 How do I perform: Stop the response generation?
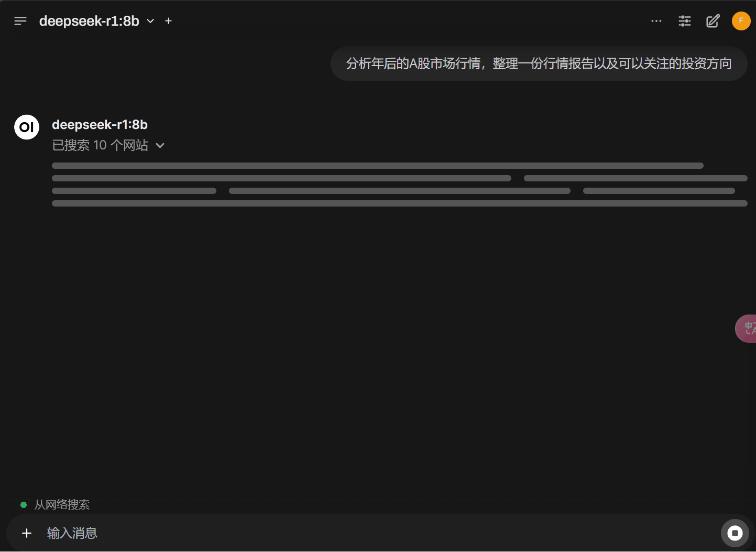[735, 533]
